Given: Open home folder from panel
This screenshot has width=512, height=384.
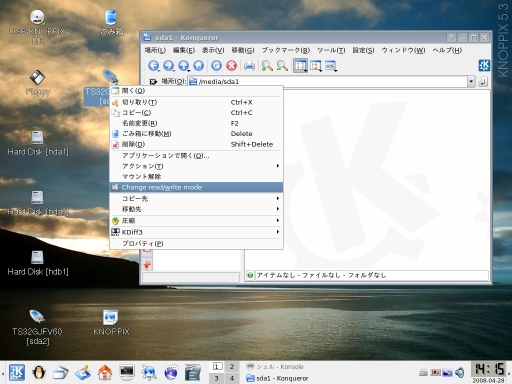Looking at the screenshot, I should (105, 372).
